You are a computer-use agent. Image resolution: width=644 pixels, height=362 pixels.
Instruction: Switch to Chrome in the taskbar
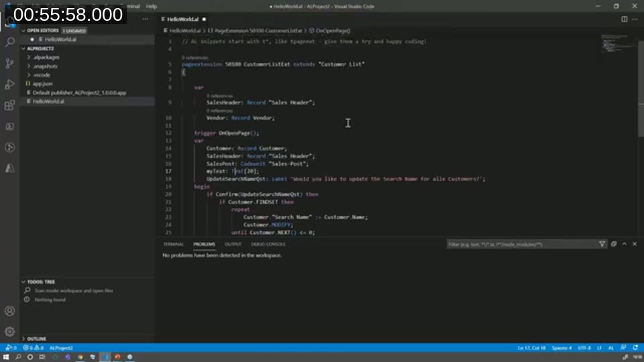[80, 357]
